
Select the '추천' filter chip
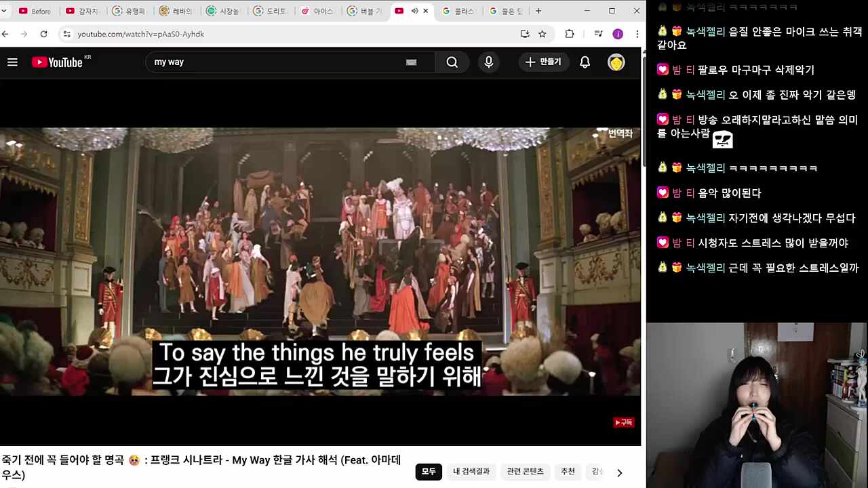pyautogui.click(x=568, y=472)
